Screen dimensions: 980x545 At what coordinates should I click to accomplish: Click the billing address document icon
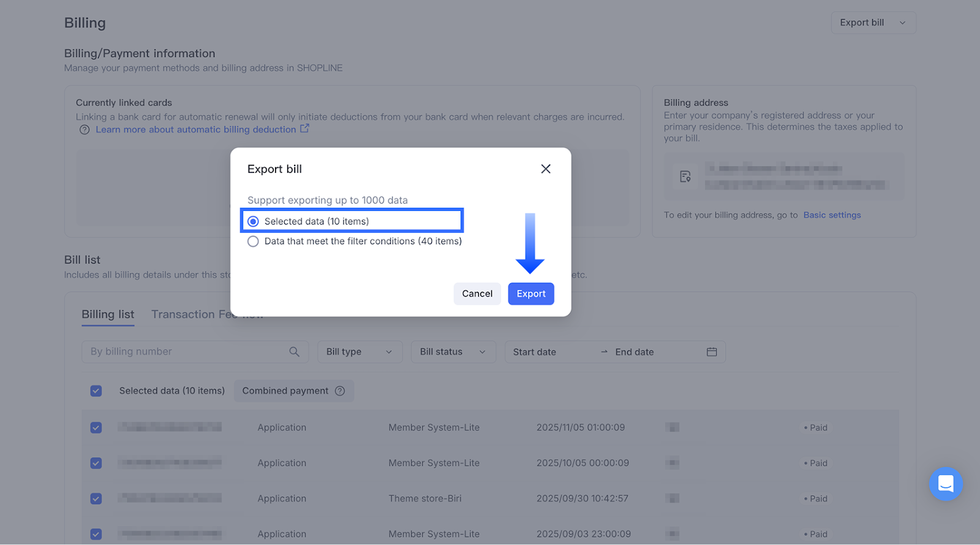coord(685,177)
